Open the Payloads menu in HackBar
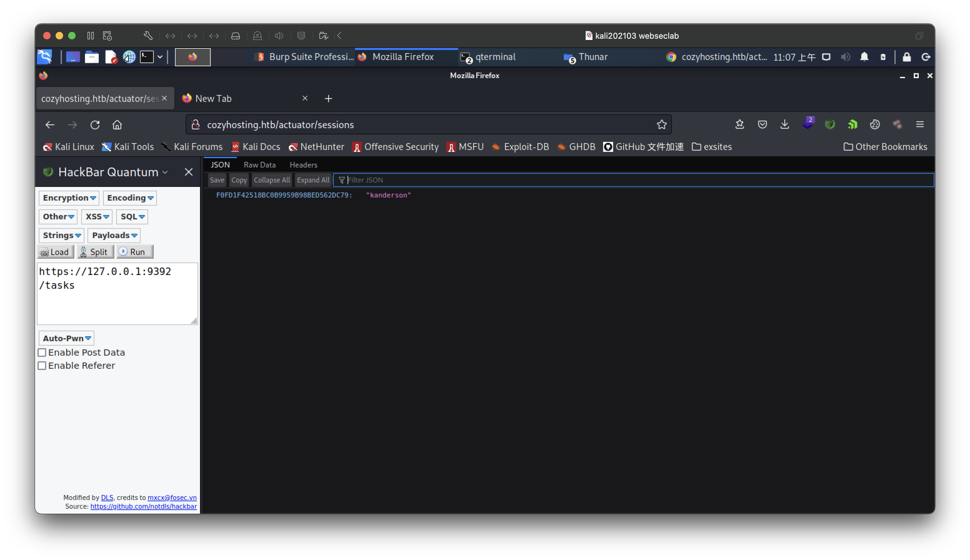 tap(115, 235)
